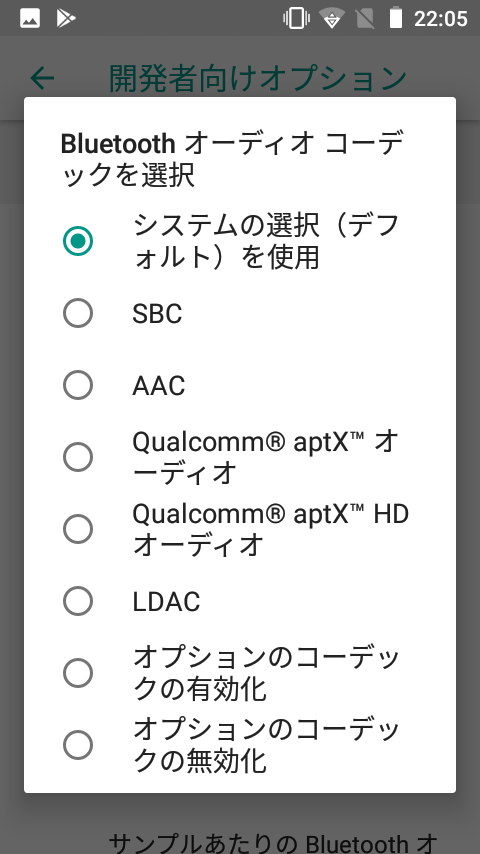Viewport: 480px width, 854px height.
Task: Tap the vibrate mode status icon
Action: click(296, 19)
